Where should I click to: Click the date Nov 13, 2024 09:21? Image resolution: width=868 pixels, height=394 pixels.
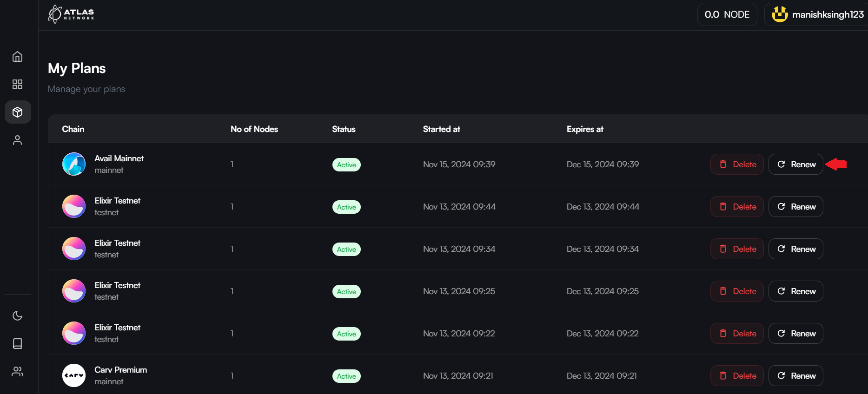[x=458, y=376]
